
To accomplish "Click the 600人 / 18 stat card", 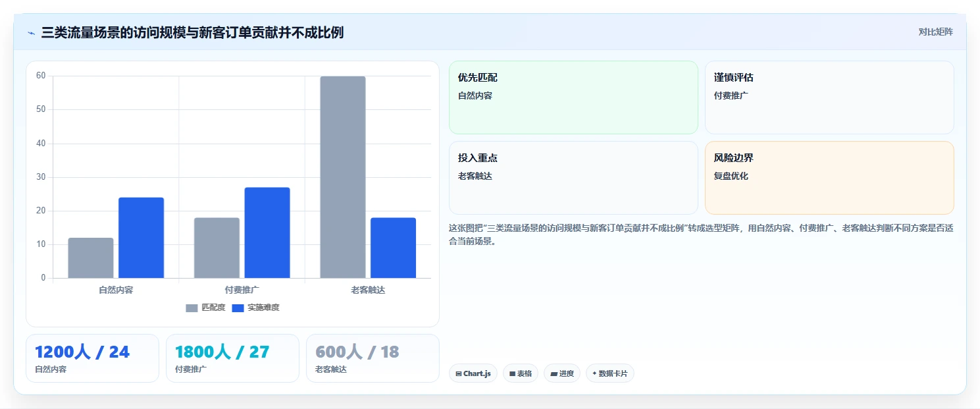I will pos(373,358).
